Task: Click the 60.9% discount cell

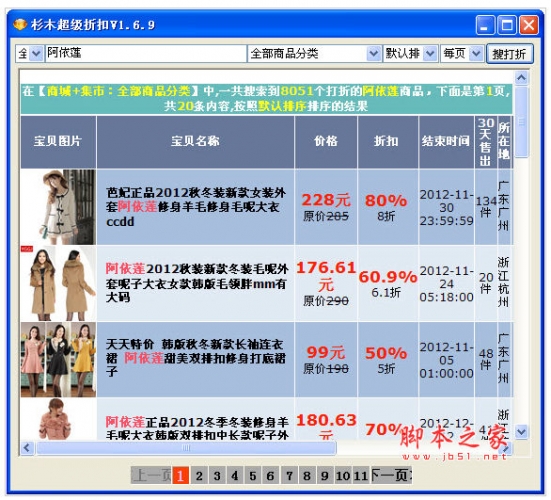Action: tap(388, 283)
